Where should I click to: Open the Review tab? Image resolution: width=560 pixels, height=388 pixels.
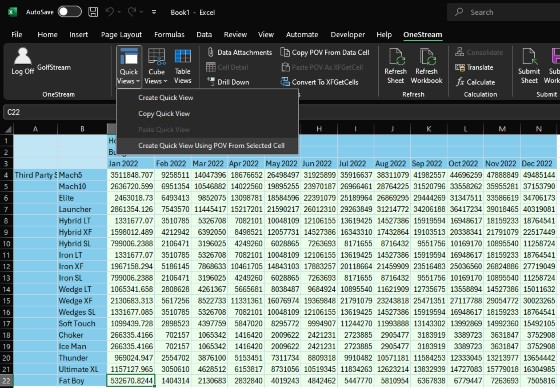(x=235, y=34)
